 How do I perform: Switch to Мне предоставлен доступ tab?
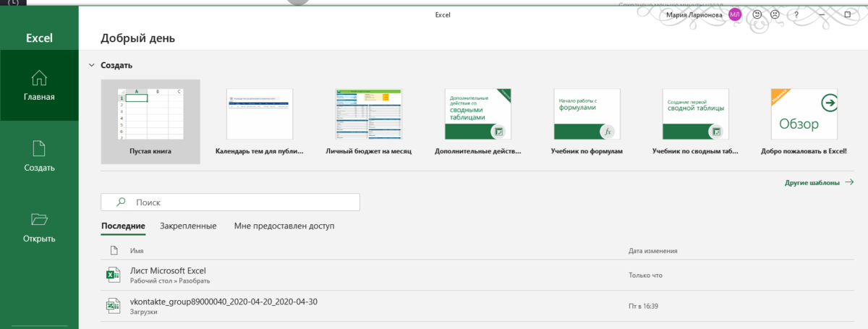pyautogui.click(x=284, y=226)
